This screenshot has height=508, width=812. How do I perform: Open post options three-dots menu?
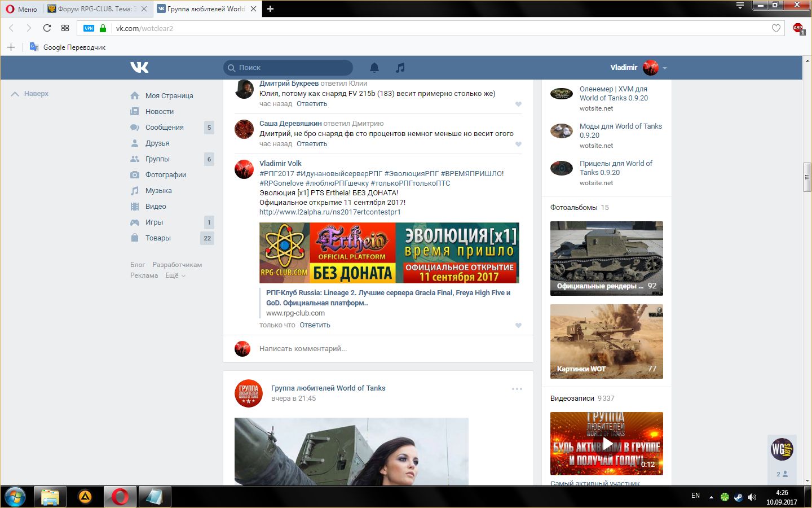coord(517,389)
